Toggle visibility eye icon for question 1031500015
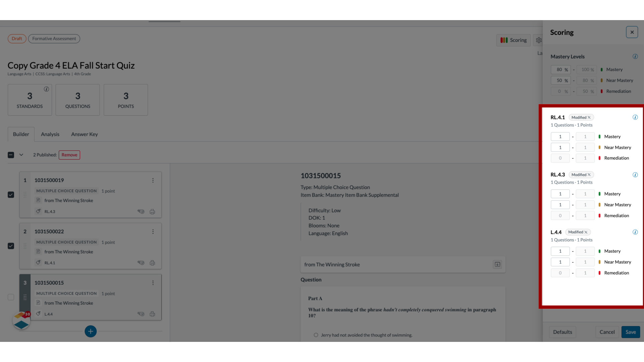This screenshot has height=362, width=644. [141, 313]
